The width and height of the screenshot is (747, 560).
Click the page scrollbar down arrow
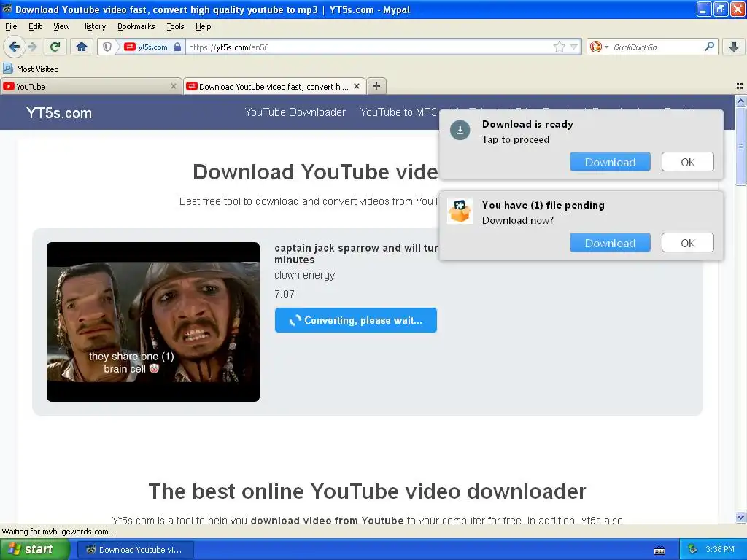click(x=740, y=517)
